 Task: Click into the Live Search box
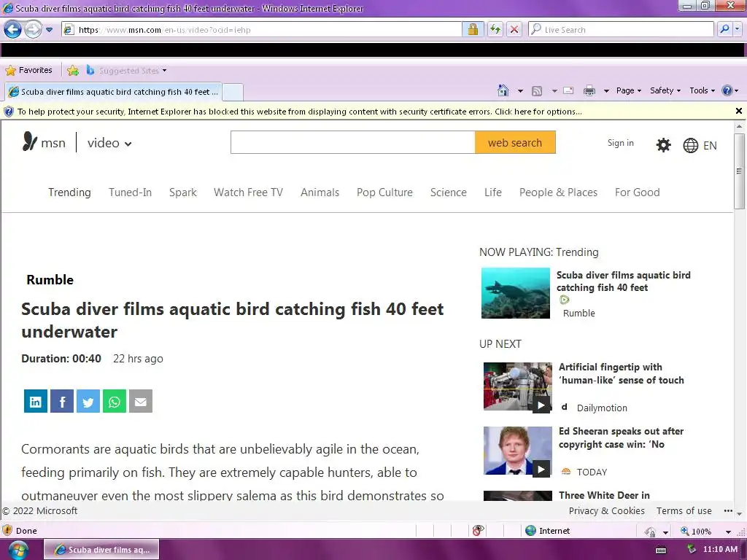tap(621, 29)
